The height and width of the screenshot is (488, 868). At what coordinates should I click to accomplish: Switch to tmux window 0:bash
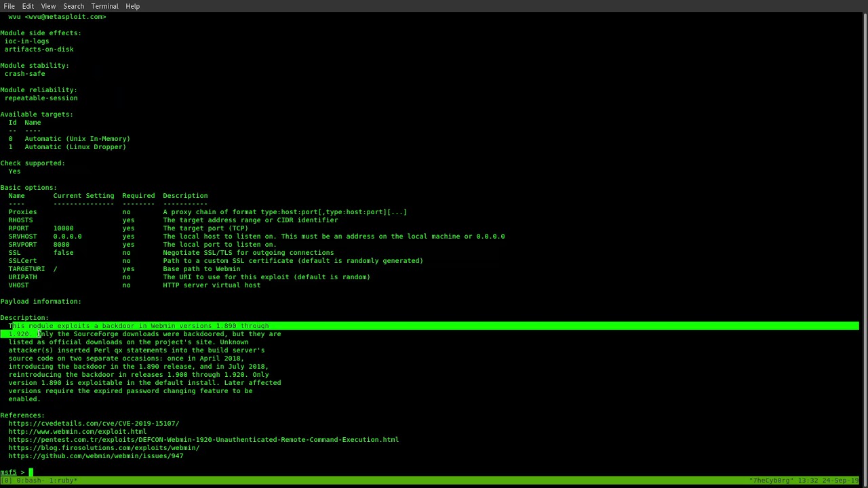click(28, 481)
